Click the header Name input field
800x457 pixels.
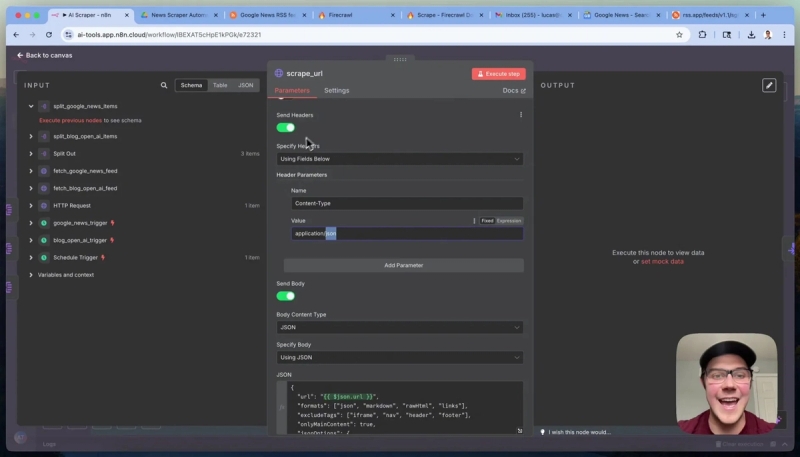point(407,204)
